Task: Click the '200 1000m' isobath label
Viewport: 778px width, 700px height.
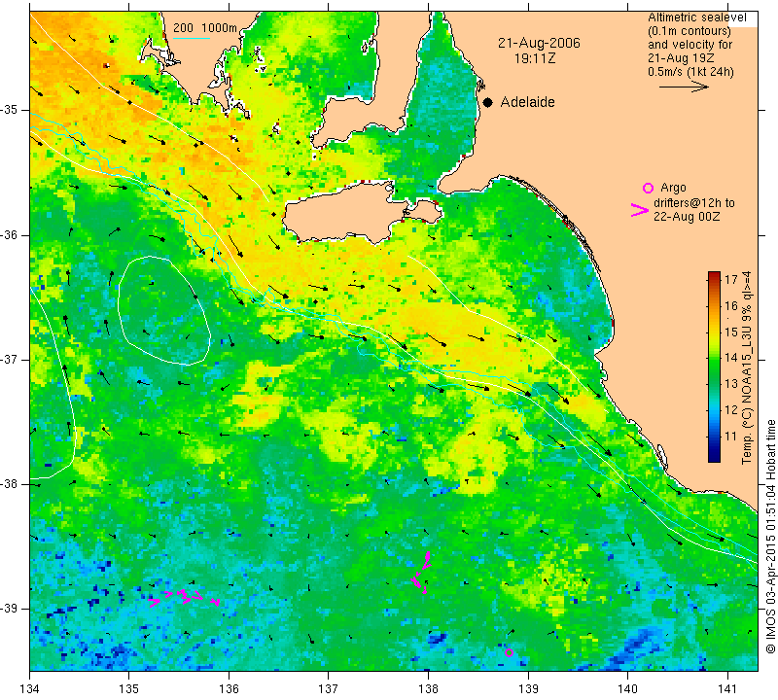Action: click(x=205, y=28)
